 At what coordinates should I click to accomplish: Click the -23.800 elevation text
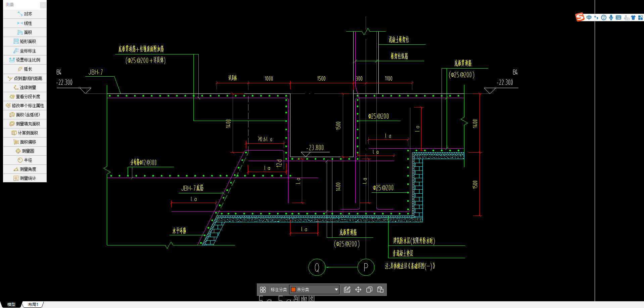[315, 148]
